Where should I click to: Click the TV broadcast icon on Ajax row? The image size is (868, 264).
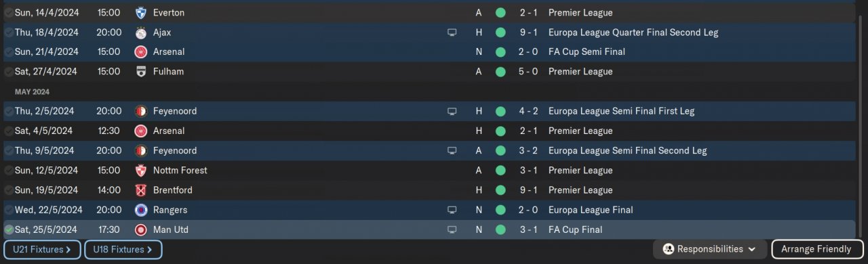tap(452, 32)
